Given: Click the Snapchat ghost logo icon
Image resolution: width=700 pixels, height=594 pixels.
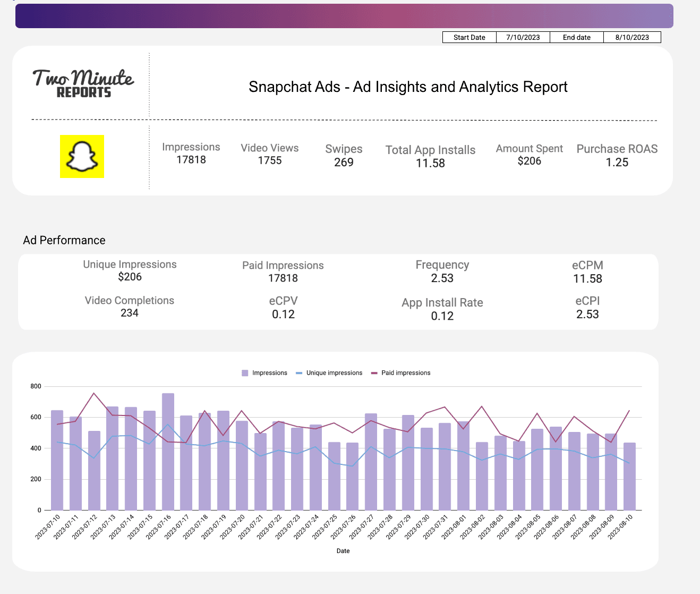Looking at the screenshot, I should [x=82, y=156].
